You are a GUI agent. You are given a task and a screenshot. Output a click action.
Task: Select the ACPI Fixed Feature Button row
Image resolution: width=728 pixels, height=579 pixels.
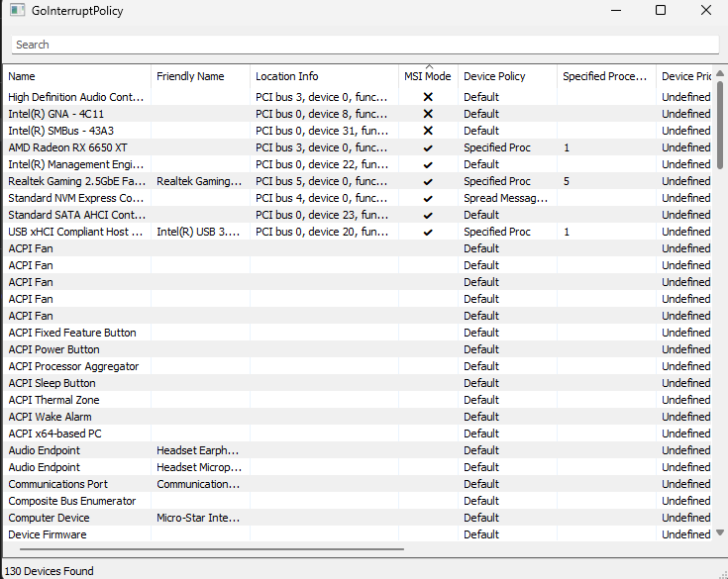[358, 333]
